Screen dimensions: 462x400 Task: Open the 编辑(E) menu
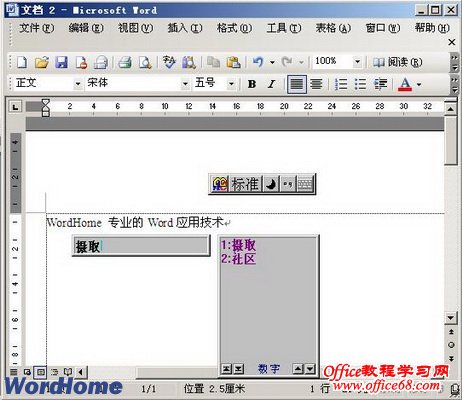coord(86,28)
